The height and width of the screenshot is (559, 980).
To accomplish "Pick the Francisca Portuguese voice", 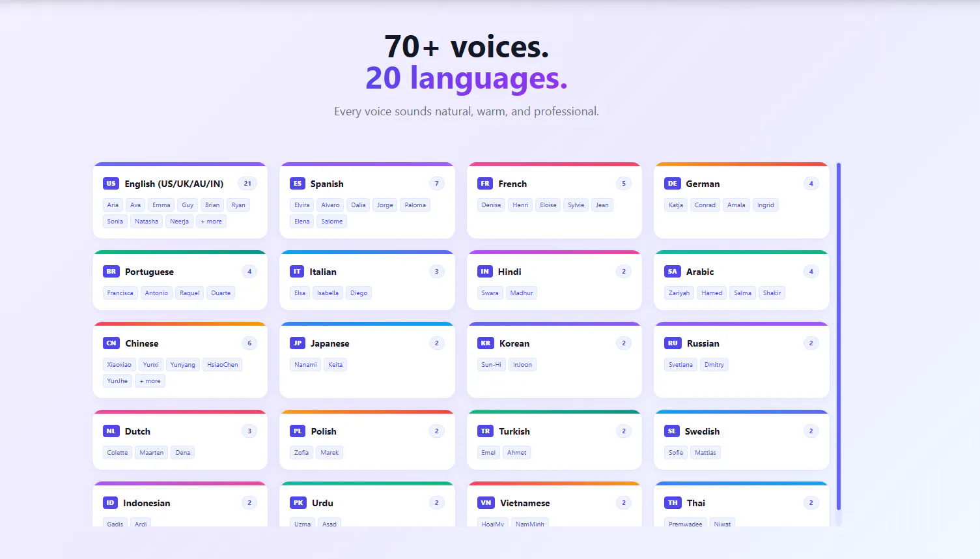I will pos(120,293).
